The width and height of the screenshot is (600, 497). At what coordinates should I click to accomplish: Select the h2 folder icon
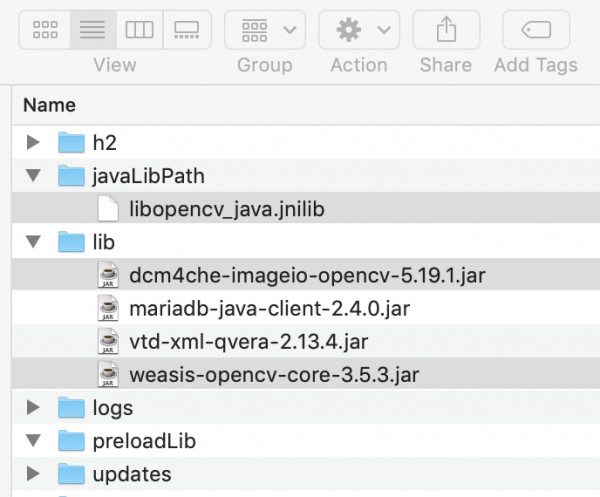[x=71, y=142]
